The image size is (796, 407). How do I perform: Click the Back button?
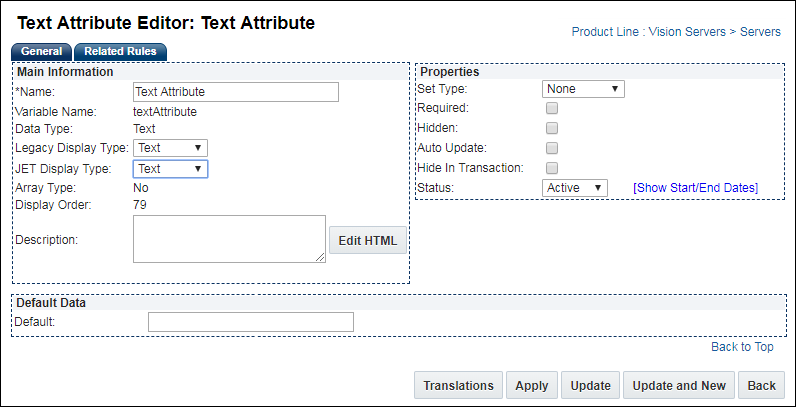click(x=761, y=386)
